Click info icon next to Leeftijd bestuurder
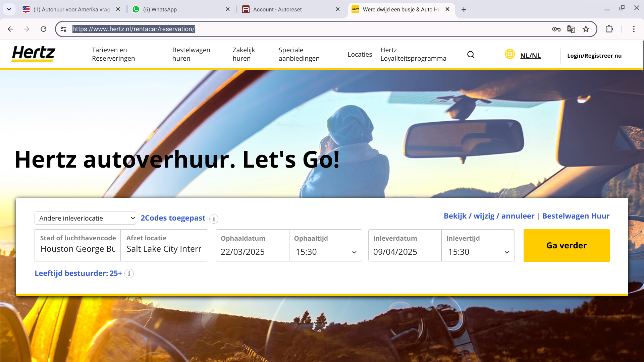Screen dimensions: 644x362 tap(129, 274)
